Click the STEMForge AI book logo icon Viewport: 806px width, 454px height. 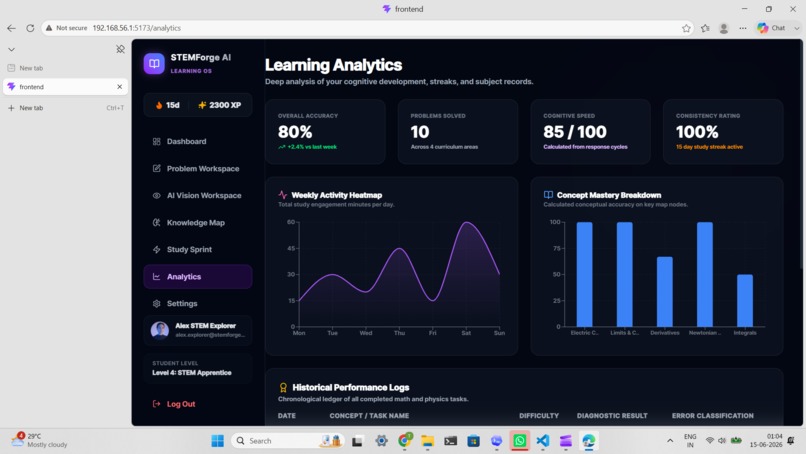coord(154,63)
